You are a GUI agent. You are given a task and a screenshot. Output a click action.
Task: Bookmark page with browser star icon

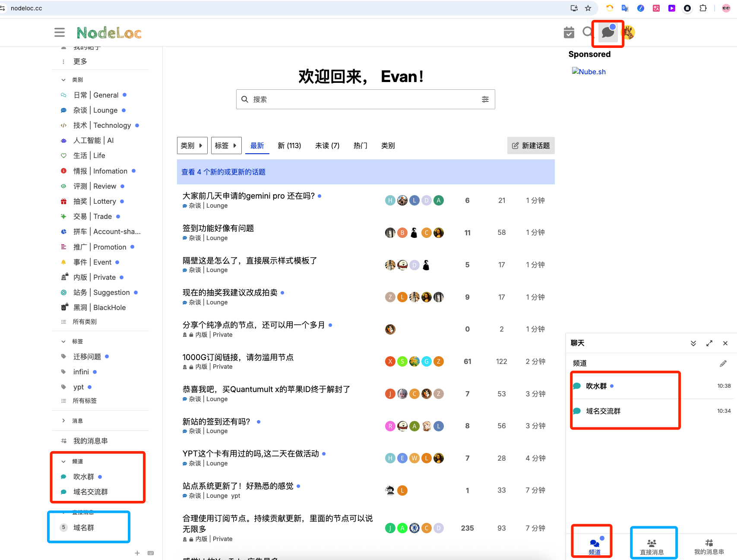[588, 8]
